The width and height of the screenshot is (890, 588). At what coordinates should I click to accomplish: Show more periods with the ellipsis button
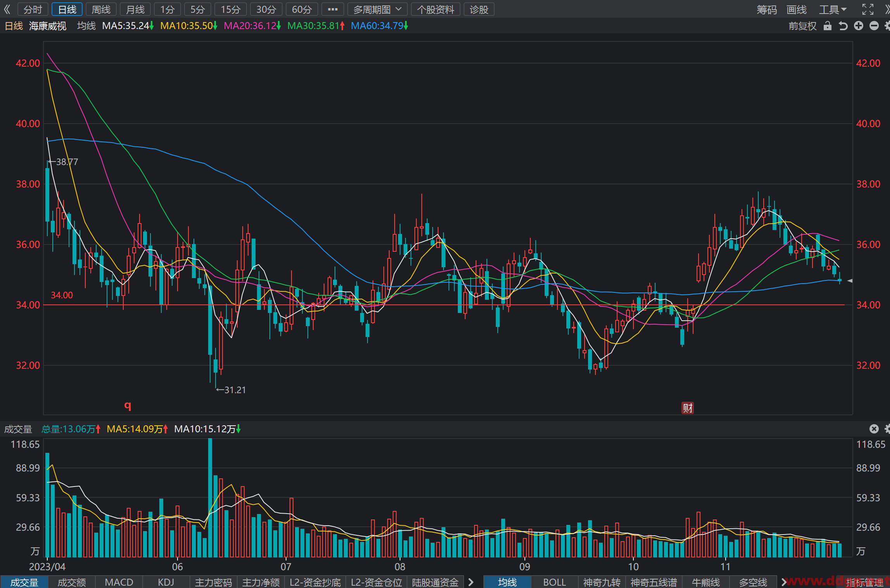click(333, 9)
